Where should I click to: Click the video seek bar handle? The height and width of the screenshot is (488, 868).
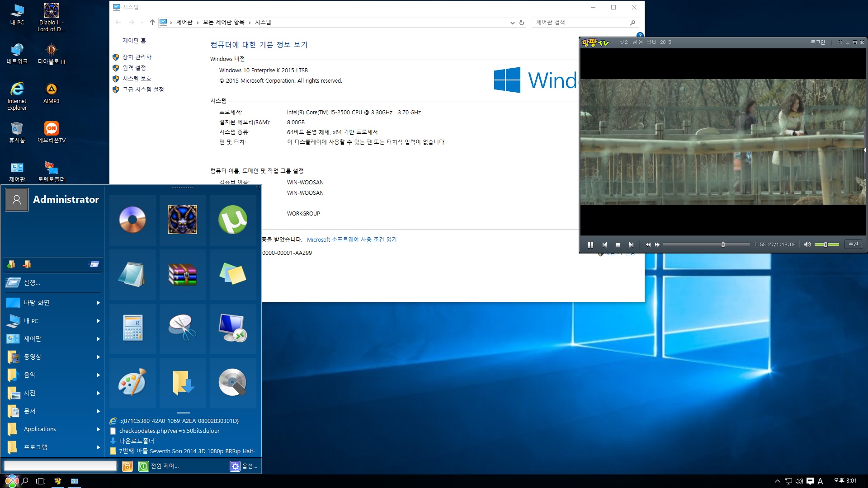click(723, 244)
